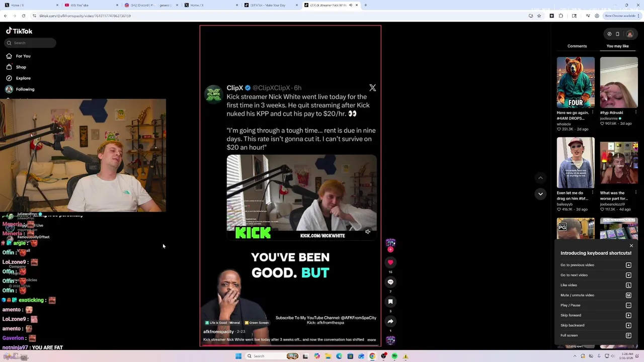
Task: Click the Go to next video shortcut key
Action: click(628, 275)
